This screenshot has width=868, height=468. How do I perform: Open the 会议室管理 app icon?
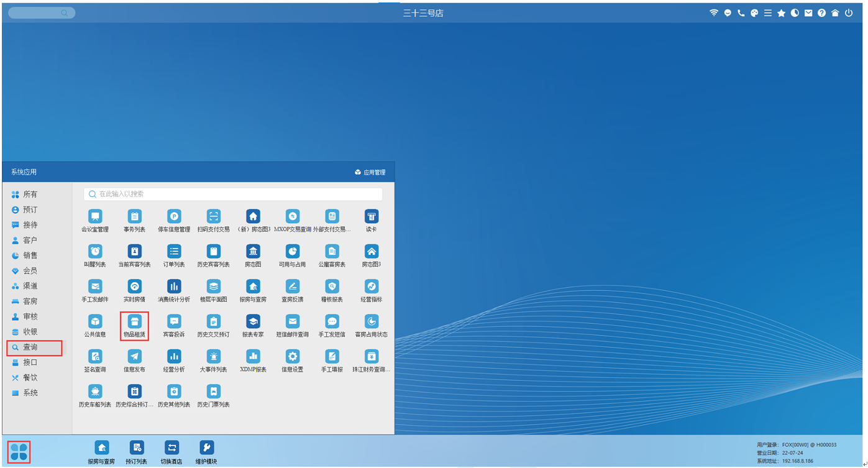click(x=95, y=217)
